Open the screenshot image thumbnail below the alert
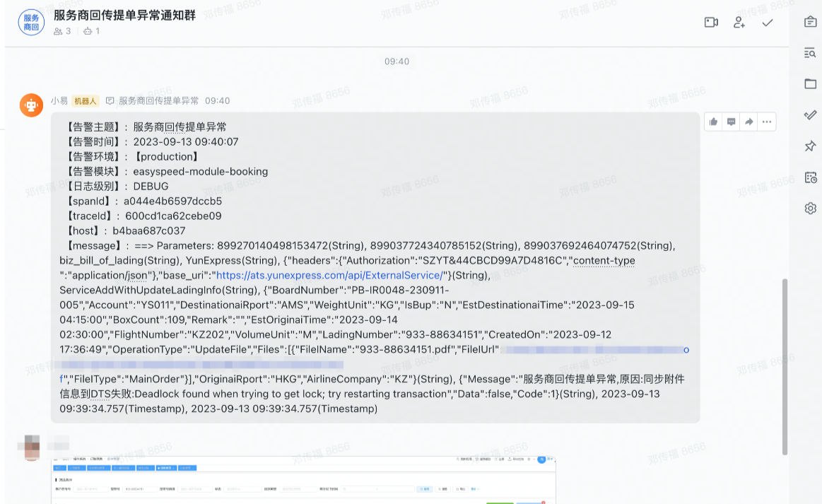 [303, 480]
